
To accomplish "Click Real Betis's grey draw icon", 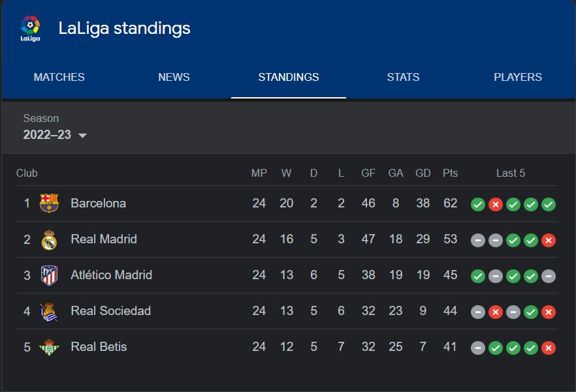I will (478, 348).
